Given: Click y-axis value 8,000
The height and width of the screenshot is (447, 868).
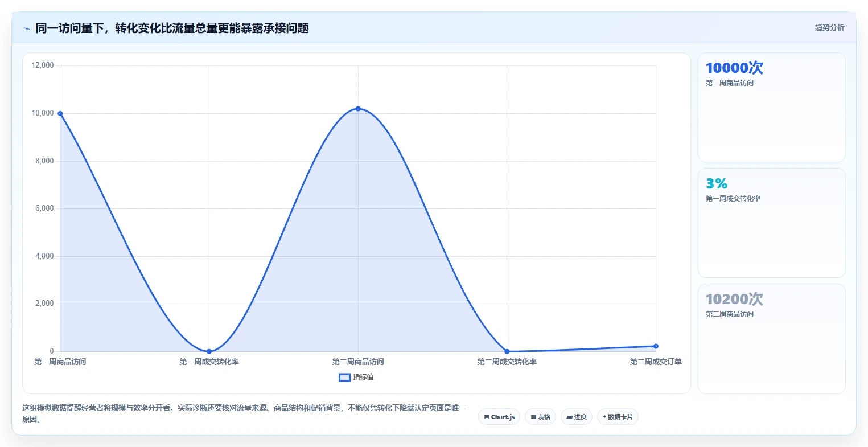Looking at the screenshot, I should (44, 161).
